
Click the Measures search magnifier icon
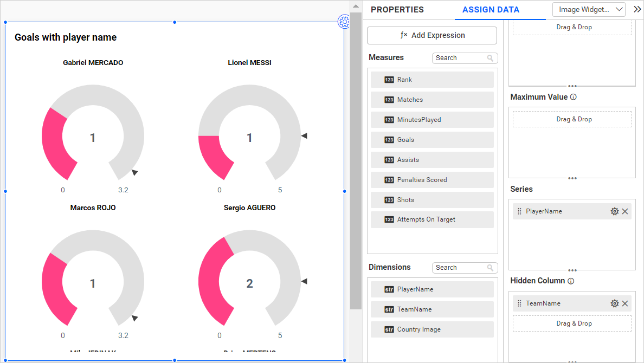[490, 58]
